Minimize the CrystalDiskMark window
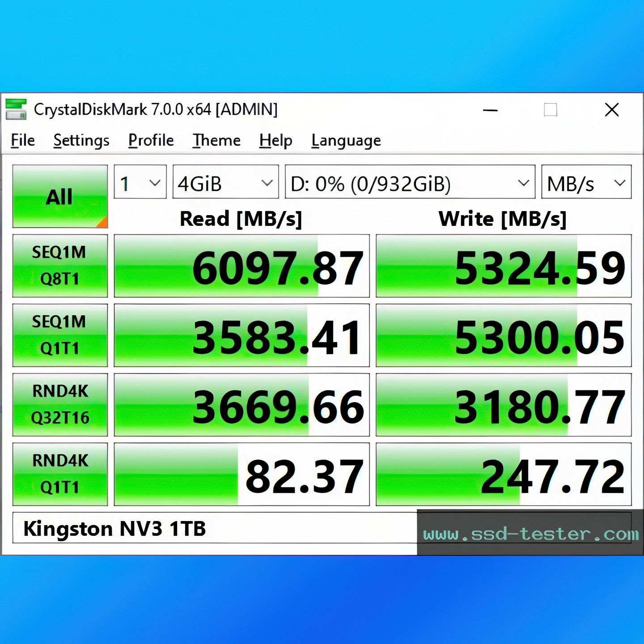The image size is (644, 644). (491, 110)
